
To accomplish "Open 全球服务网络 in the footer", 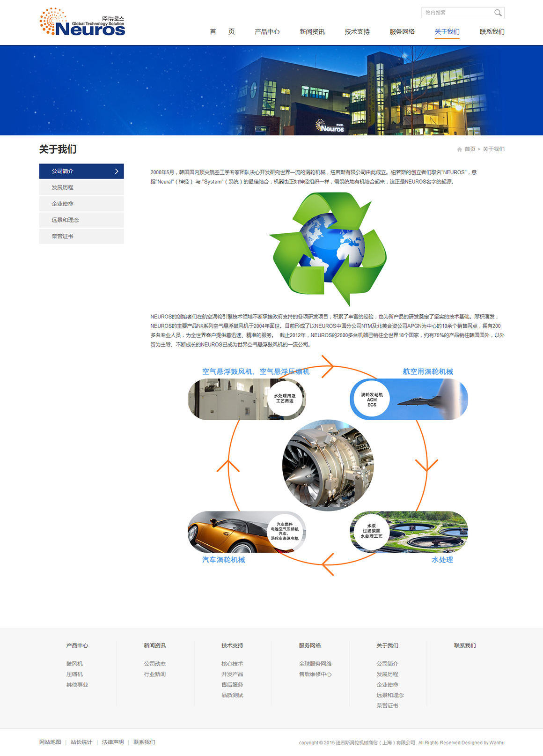I will 316,664.
